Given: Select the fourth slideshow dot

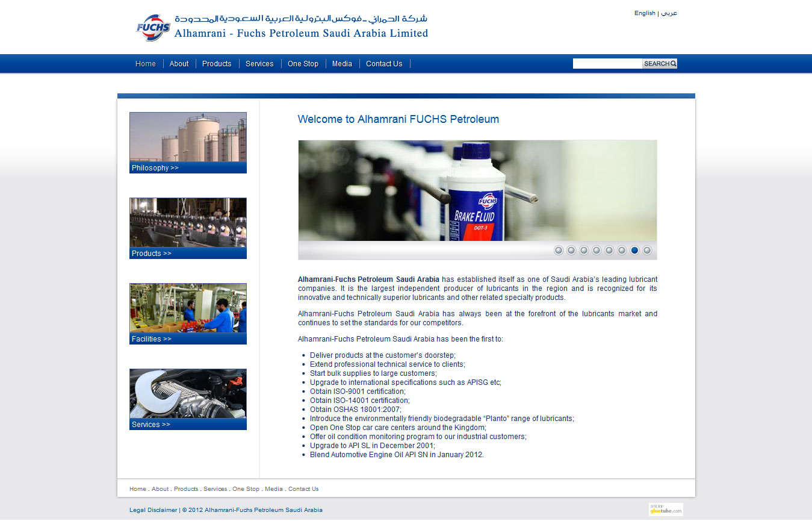Looking at the screenshot, I should click(597, 251).
